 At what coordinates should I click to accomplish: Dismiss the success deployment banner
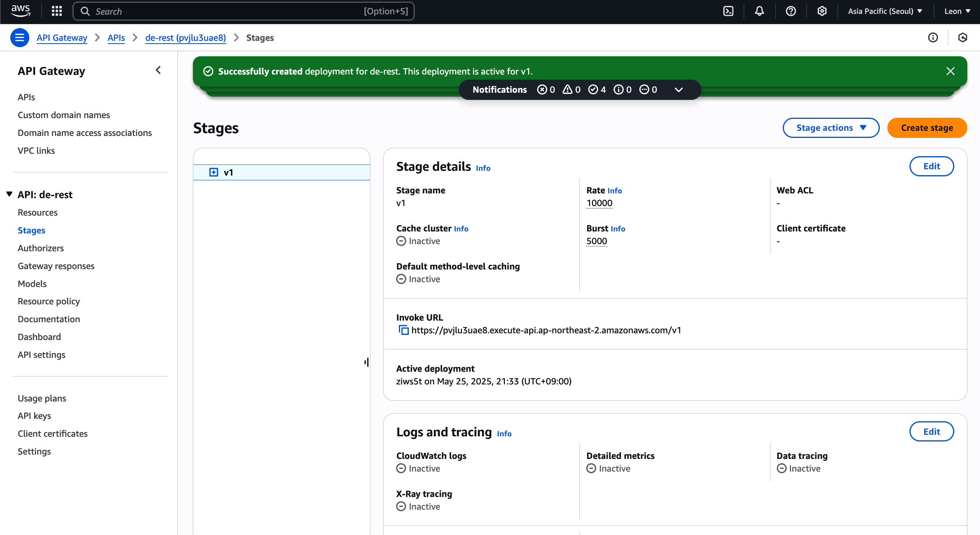(950, 71)
